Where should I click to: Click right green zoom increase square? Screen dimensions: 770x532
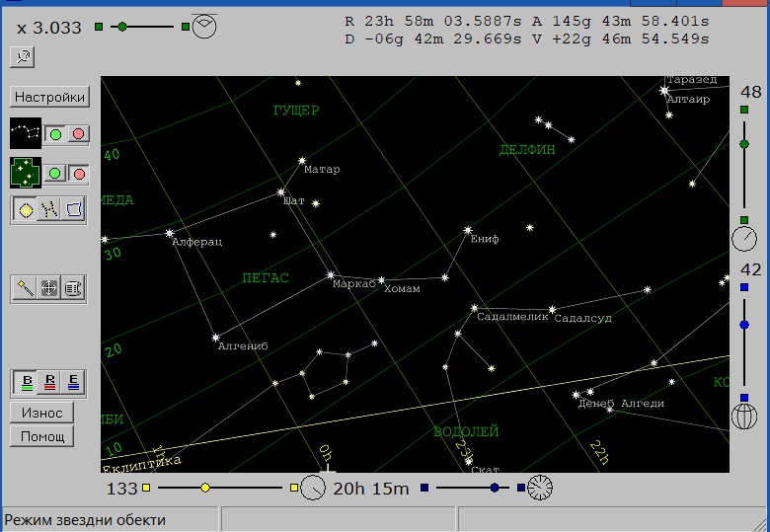186,27
